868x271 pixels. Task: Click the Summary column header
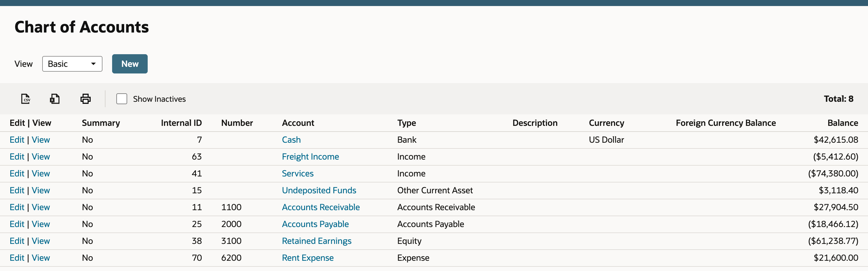(101, 123)
